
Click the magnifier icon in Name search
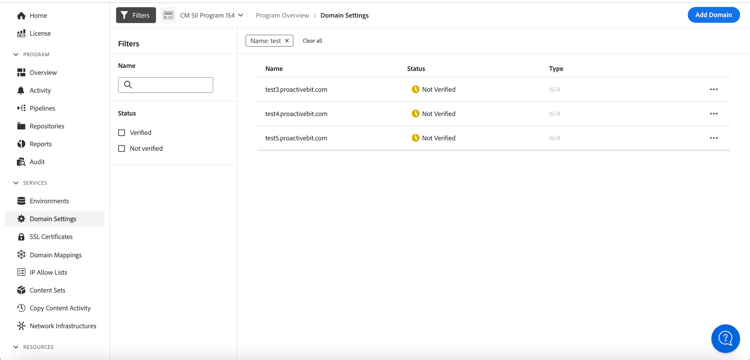click(x=128, y=85)
